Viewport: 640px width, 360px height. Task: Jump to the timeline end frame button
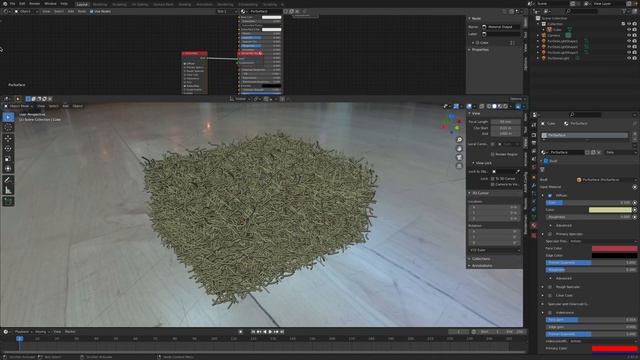point(282,332)
